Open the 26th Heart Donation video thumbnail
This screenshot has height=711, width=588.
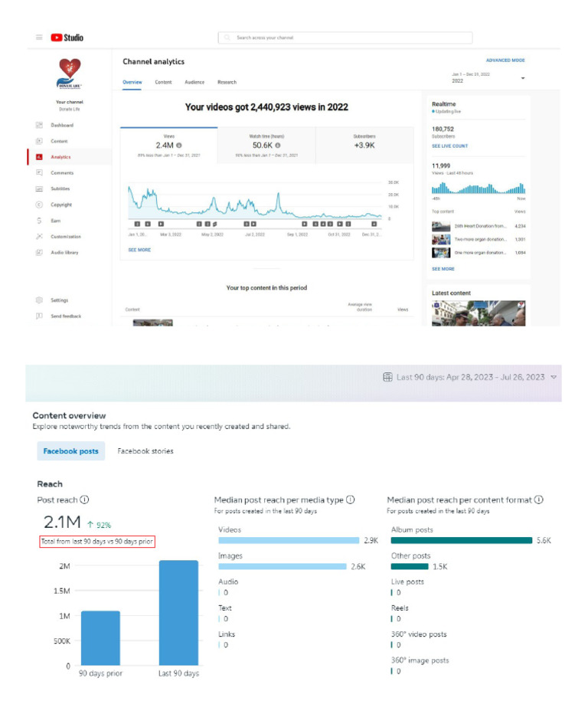(441, 226)
